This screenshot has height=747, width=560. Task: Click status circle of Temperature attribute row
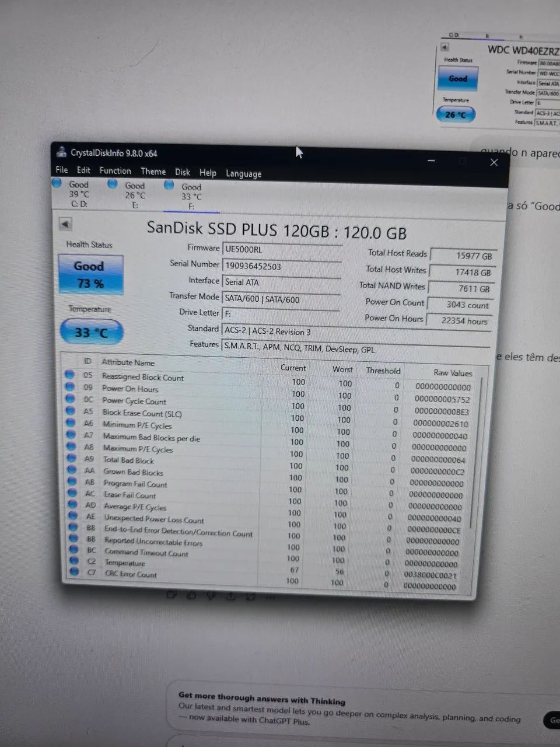point(75,561)
